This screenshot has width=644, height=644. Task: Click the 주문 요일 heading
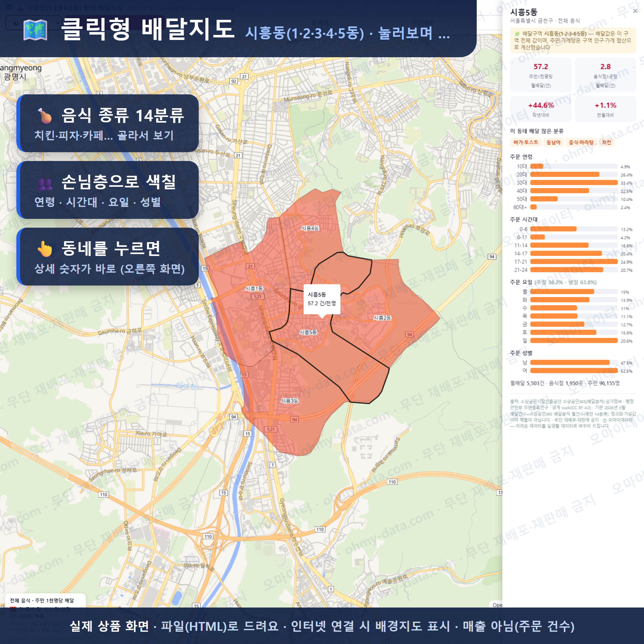(521, 282)
